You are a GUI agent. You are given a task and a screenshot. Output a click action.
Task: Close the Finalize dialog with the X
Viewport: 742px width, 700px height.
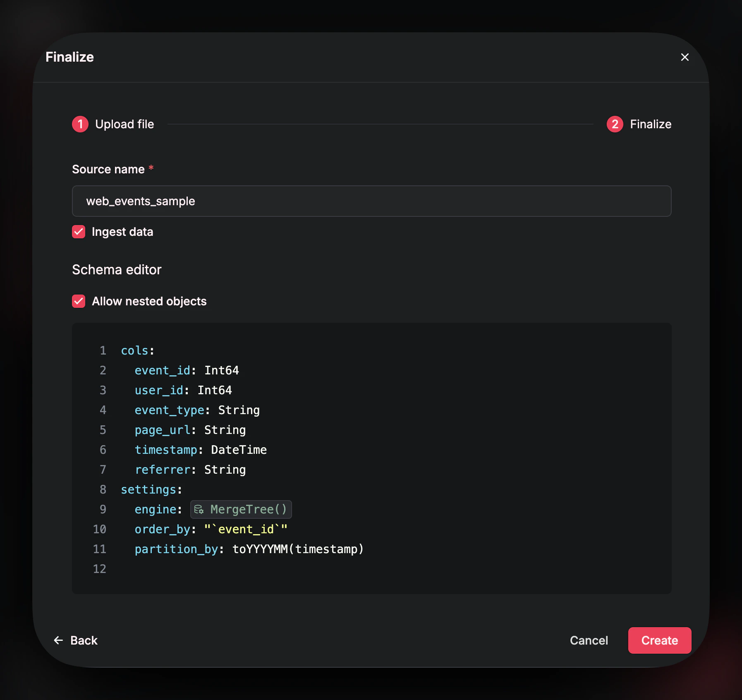tap(685, 57)
